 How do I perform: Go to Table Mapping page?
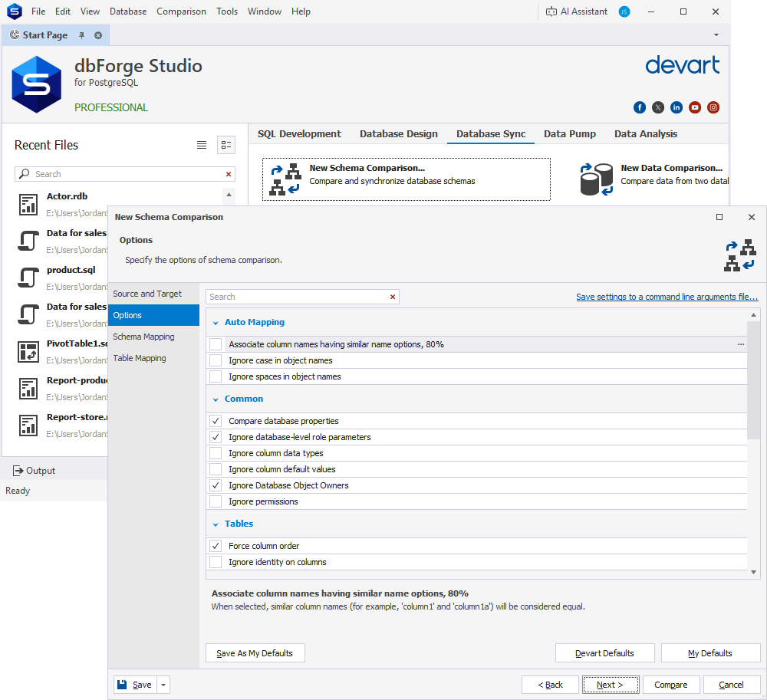click(153, 358)
